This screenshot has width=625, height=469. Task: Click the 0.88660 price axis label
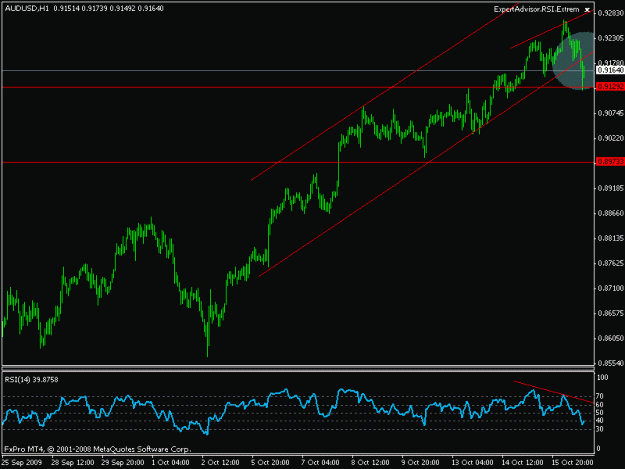coord(610,213)
